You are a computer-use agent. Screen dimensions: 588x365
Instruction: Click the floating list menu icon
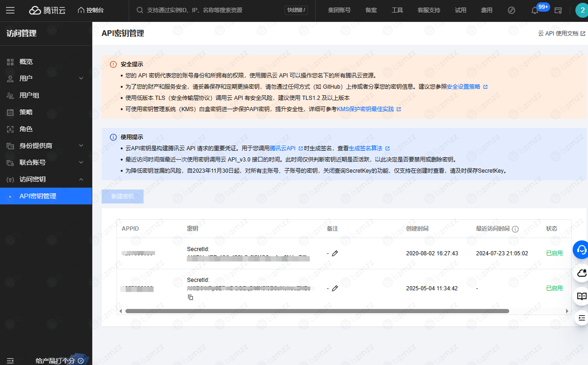[581, 318]
